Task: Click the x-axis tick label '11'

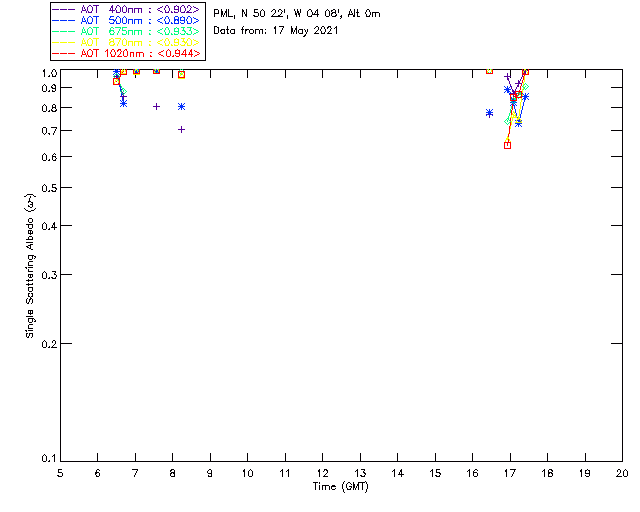Action: [x=285, y=473]
